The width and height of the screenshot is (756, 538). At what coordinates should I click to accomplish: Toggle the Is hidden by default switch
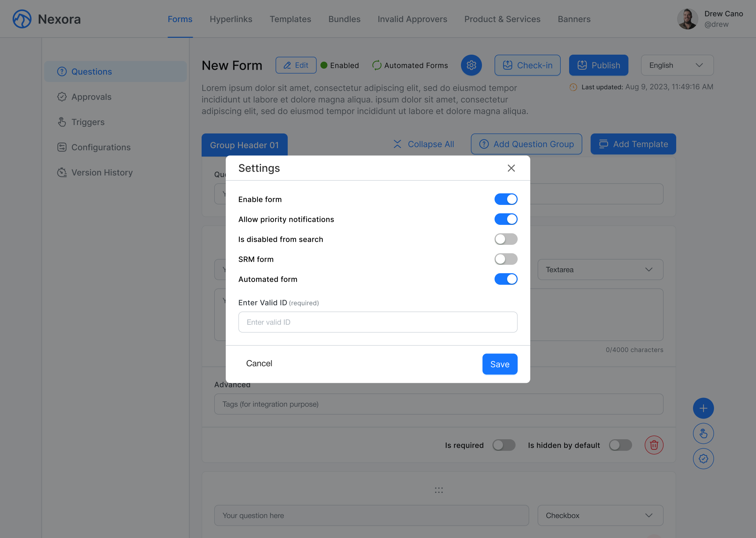(620, 445)
